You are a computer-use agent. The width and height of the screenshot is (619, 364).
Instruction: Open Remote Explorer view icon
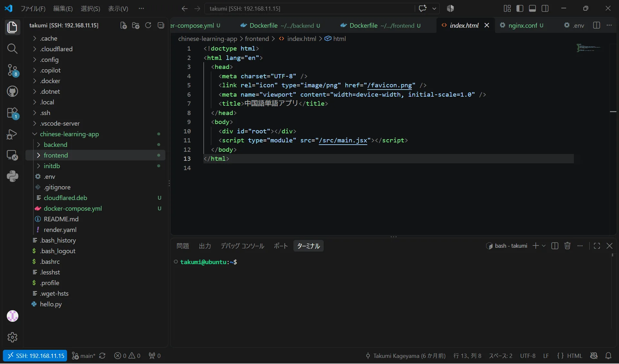pyautogui.click(x=12, y=155)
